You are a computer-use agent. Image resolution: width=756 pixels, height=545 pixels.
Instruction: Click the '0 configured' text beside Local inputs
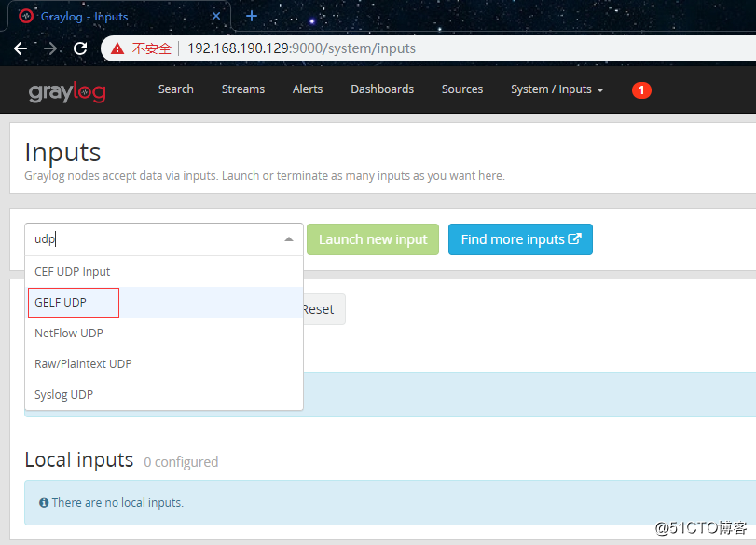(181, 462)
